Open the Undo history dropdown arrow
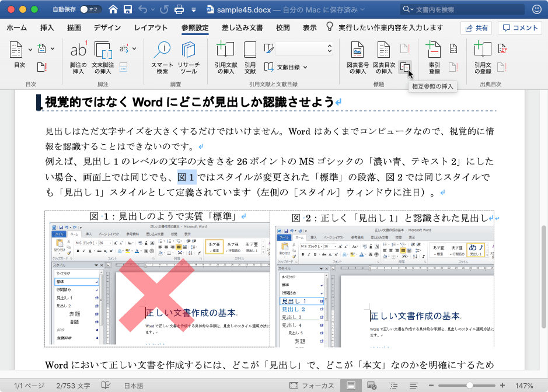 (153, 10)
